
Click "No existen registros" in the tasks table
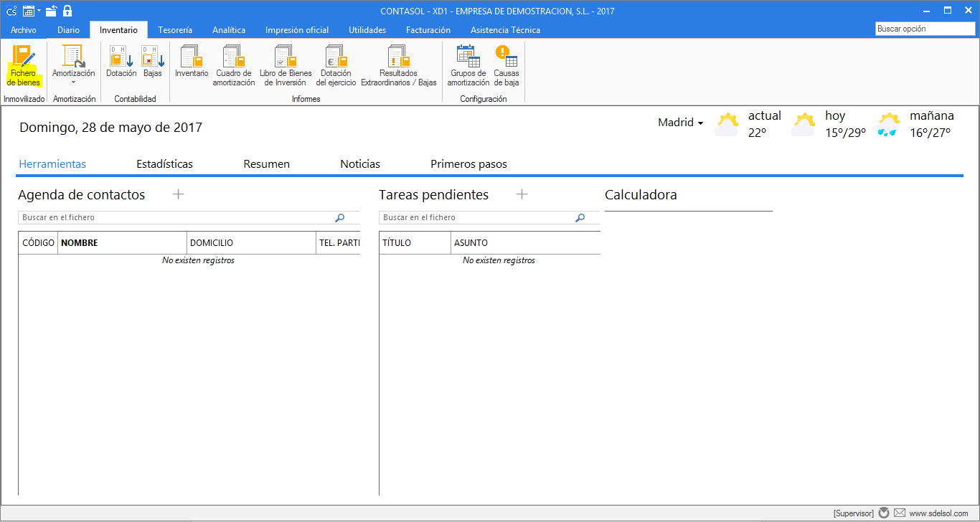pyautogui.click(x=499, y=260)
